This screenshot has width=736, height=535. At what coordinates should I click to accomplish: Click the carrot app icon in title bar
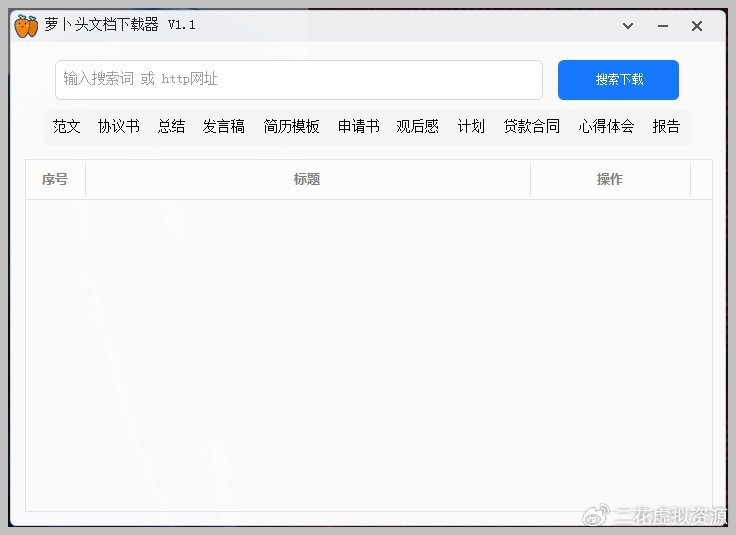click(26, 26)
